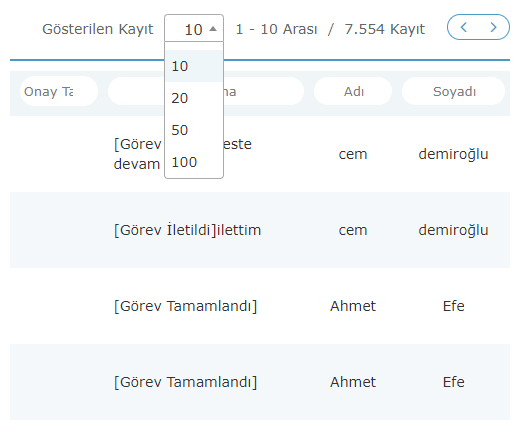Click Efe in the last row
This screenshot has height=432, width=522.
coord(453,382)
